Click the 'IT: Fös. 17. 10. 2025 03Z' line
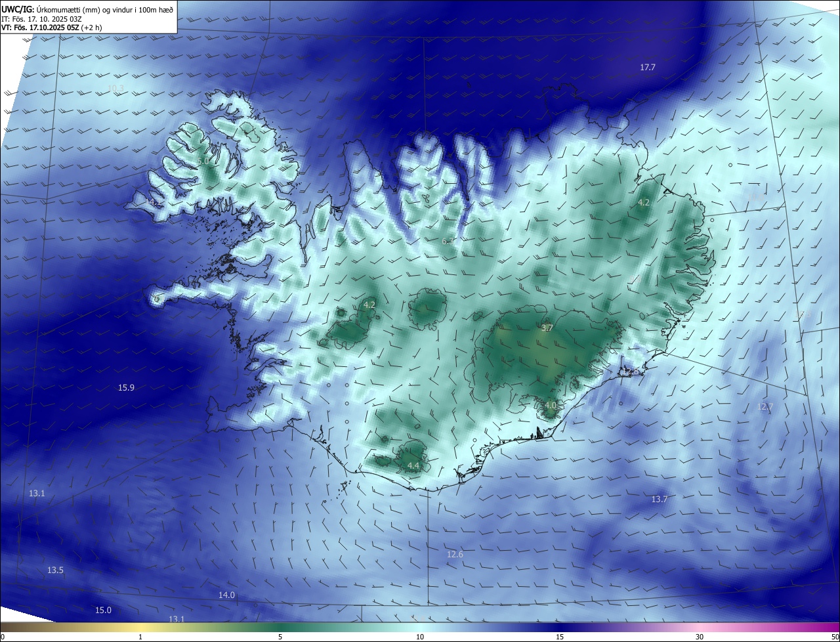This screenshot has height=642, width=840. point(41,18)
